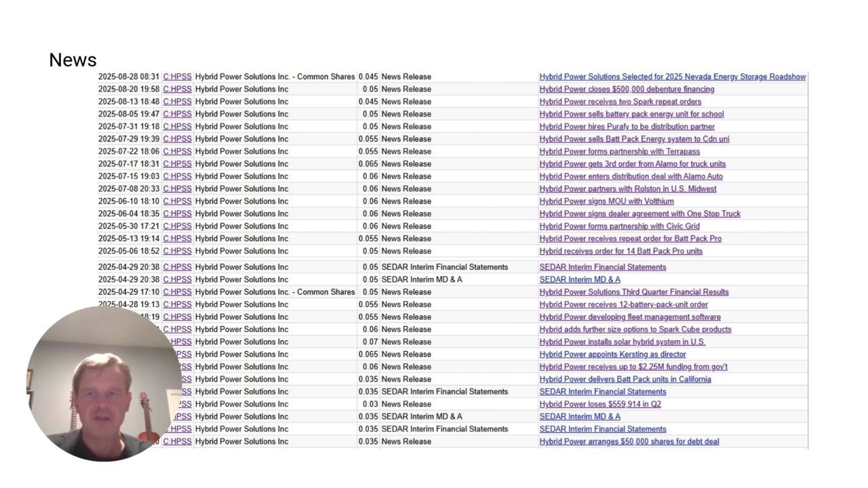
Task: Open 'Hybrid Power developing fleet management software'
Action: 629,317
